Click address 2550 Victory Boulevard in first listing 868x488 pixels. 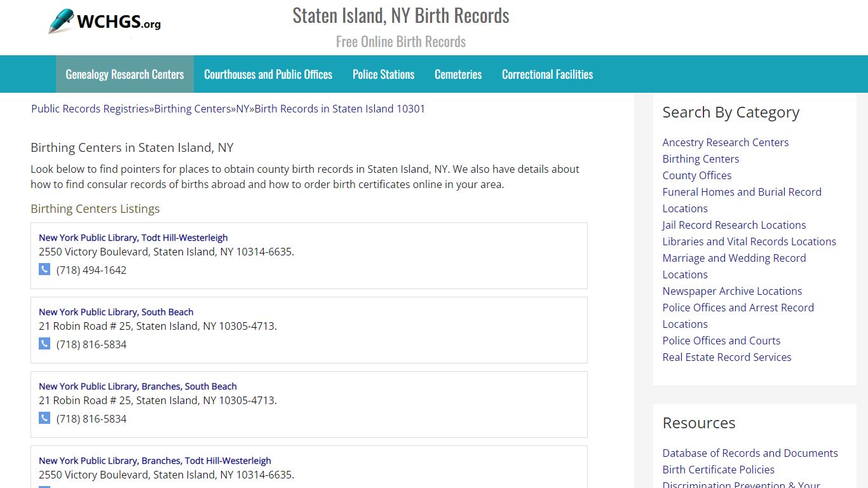tap(166, 252)
